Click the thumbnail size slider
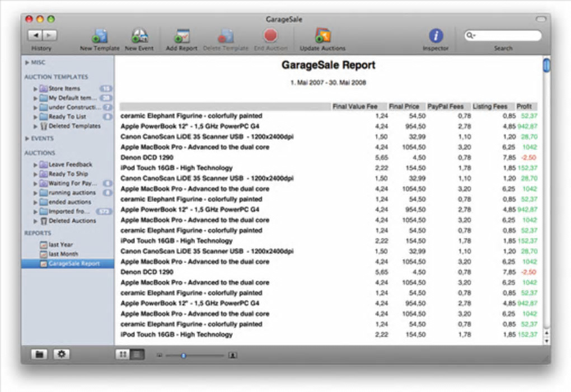Screen dimensions: 571x392 click(x=183, y=355)
